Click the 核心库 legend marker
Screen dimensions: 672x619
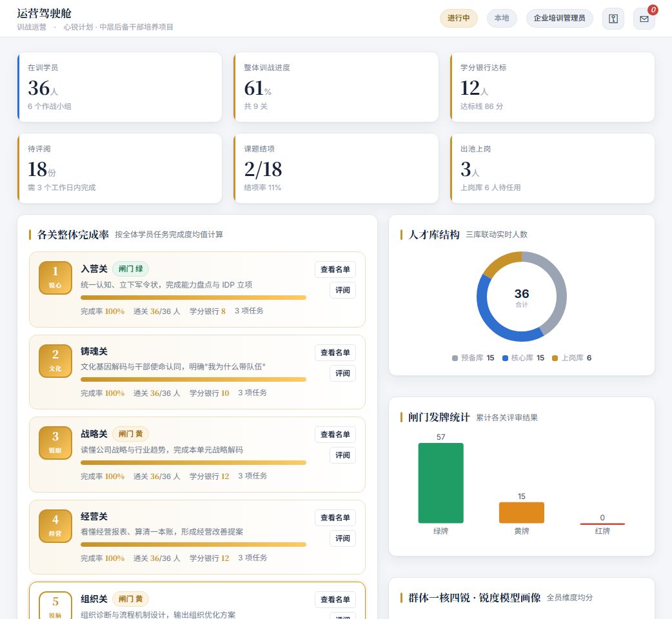pyautogui.click(x=505, y=358)
